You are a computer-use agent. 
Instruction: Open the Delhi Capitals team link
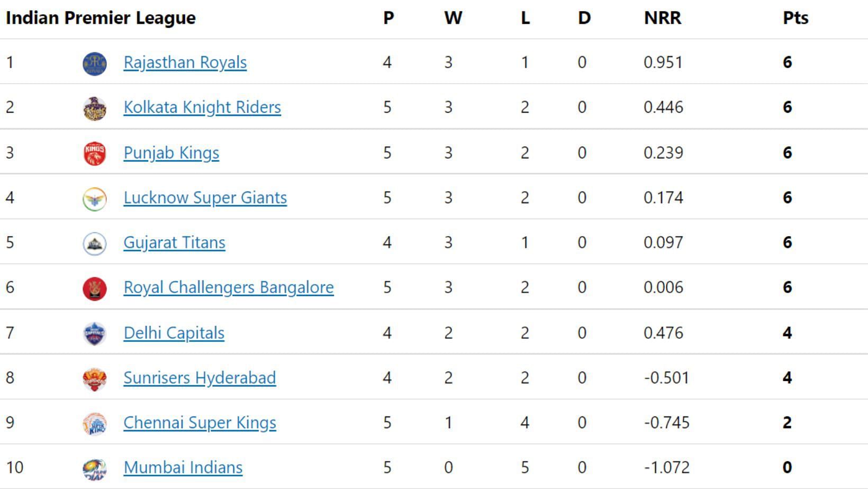click(174, 333)
